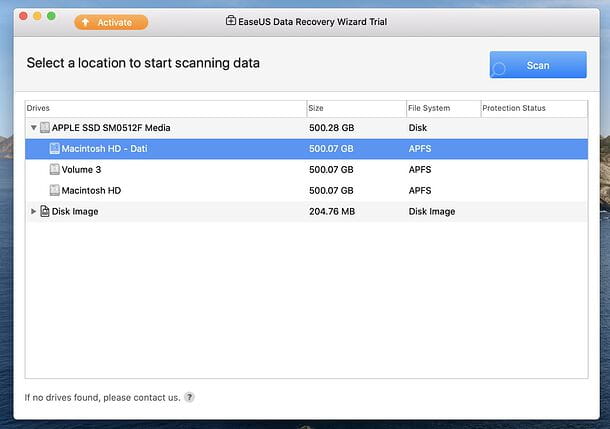Close the window with the red button

pos(23,16)
